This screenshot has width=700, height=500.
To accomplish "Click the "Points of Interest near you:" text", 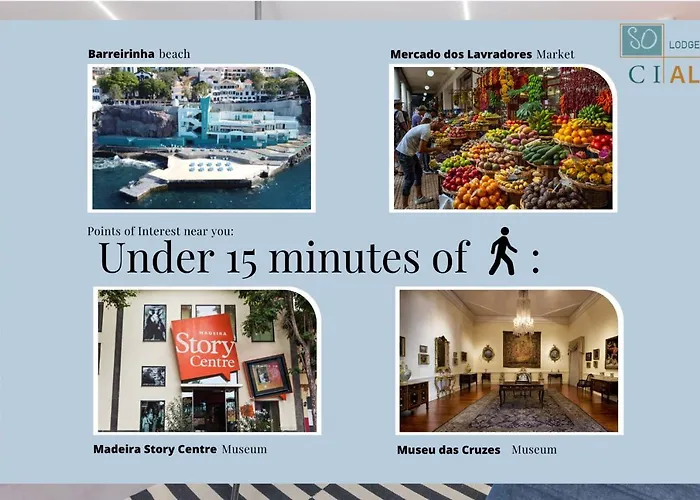I will [x=160, y=231].
